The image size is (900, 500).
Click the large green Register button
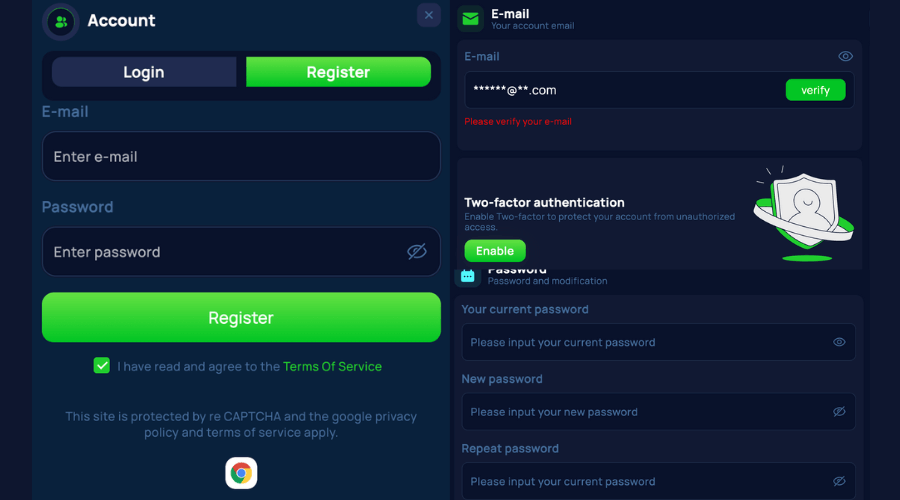pyautogui.click(x=241, y=317)
